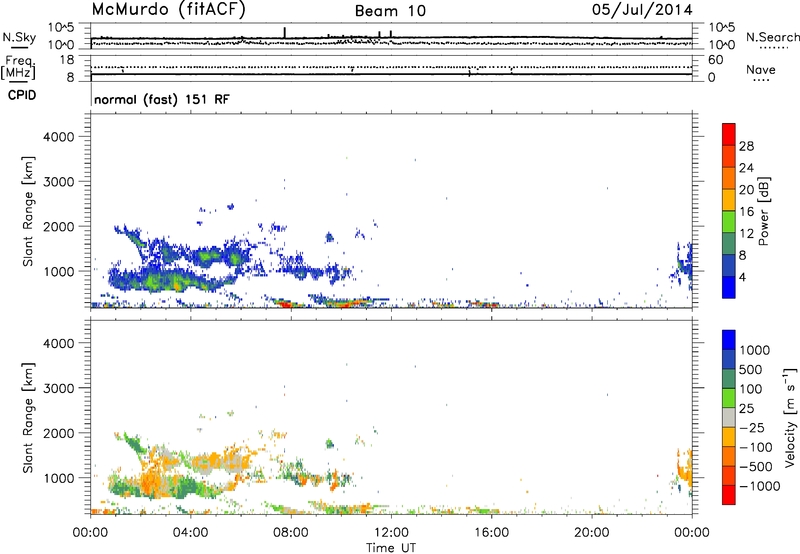The height and width of the screenshot is (554, 800).
Task: Click the '4000' tick on the power panel
Action: coord(58,137)
